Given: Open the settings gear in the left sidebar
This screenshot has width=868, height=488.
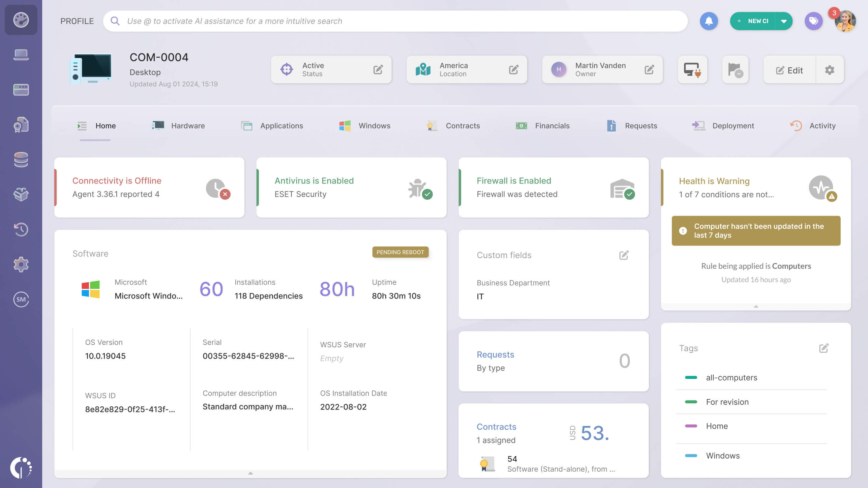Looking at the screenshot, I should (21, 264).
